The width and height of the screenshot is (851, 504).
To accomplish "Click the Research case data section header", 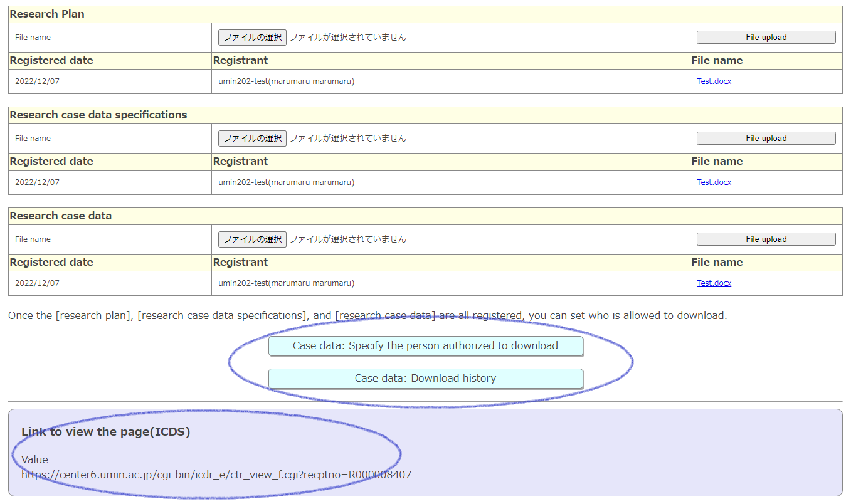I will click(x=61, y=216).
